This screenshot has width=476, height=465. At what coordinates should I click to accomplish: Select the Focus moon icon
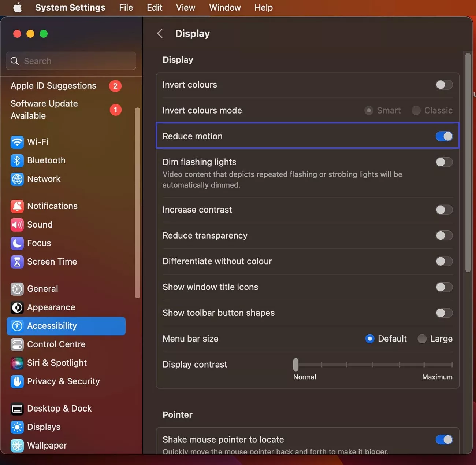click(x=17, y=243)
